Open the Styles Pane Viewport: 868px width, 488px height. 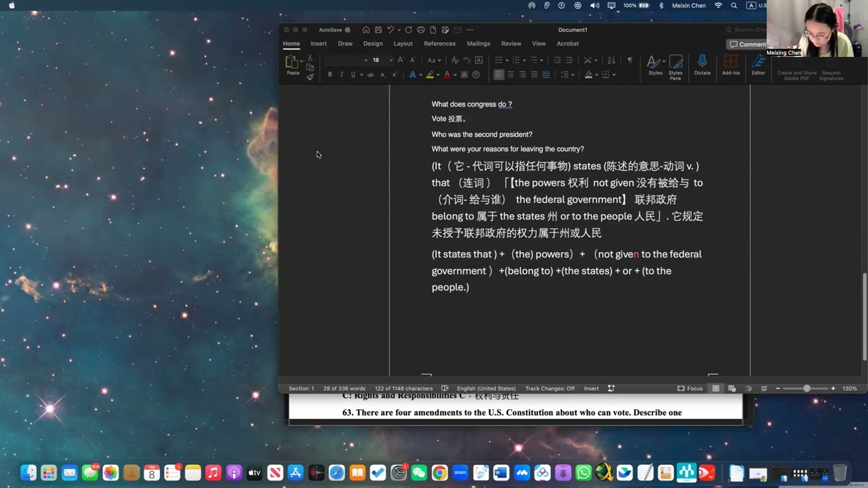pos(675,66)
